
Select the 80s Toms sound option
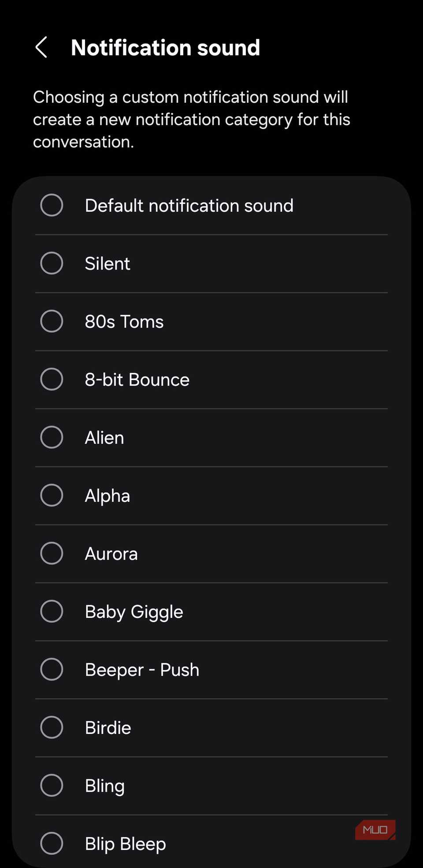coord(52,321)
